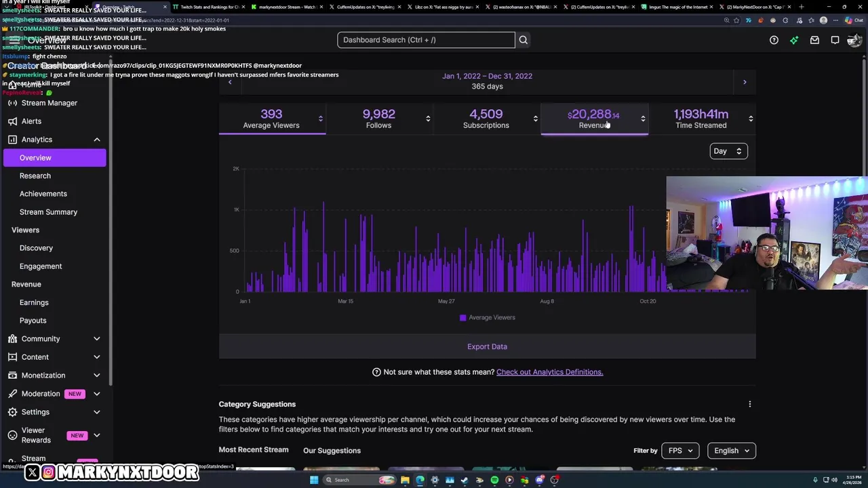
Task: Click the date range Jan 1, 2022 – Dec 31, 2022
Action: (x=487, y=76)
